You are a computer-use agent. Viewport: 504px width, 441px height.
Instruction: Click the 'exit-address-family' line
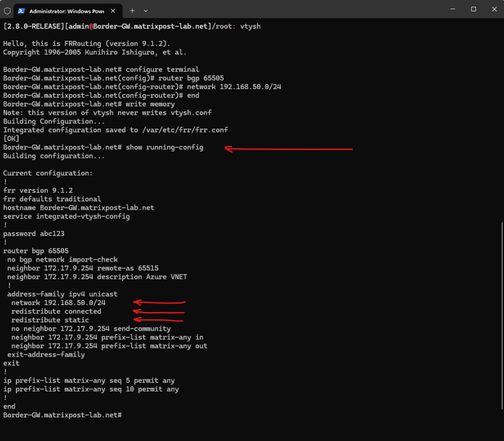coord(46,355)
